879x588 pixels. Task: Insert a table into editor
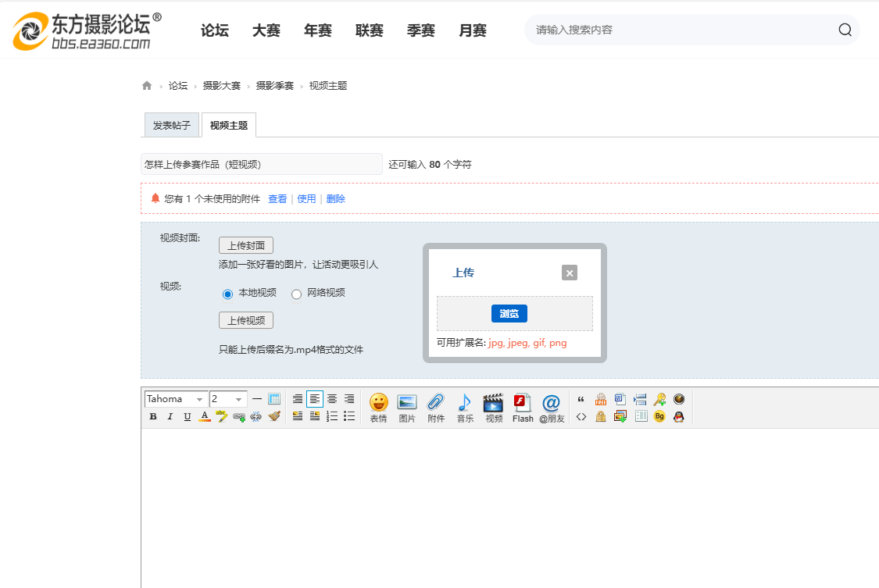(274, 399)
